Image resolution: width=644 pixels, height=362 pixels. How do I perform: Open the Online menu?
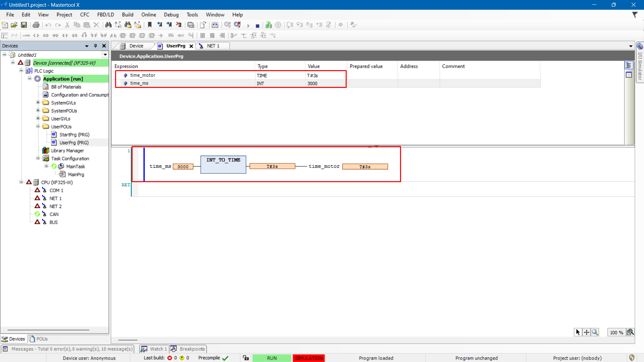click(148, 15)
